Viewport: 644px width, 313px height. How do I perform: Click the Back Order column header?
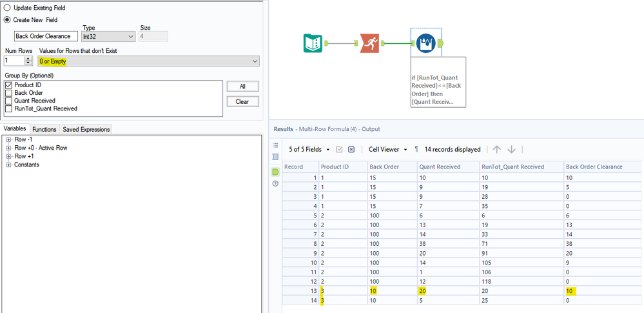click(391, 167)
